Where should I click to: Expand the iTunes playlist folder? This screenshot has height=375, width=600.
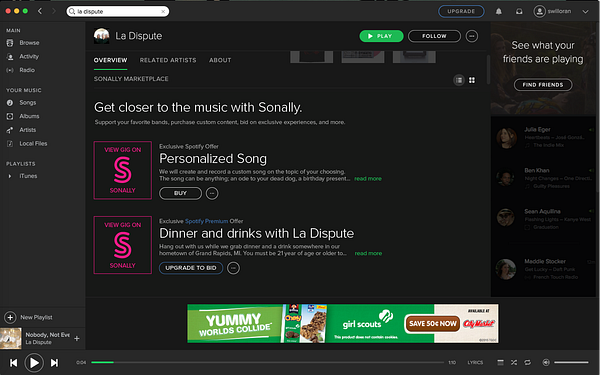pyautogui.click(x=10, y=176)
